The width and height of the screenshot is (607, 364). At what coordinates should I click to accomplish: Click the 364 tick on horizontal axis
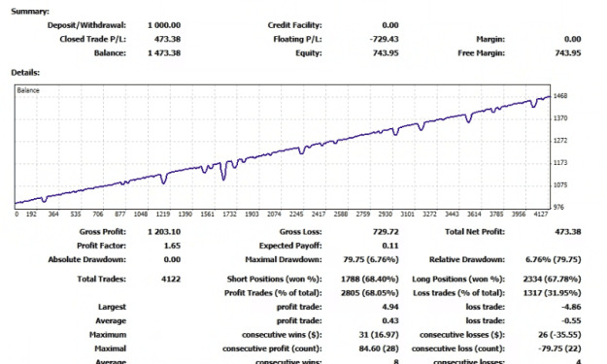[x=53, y=214]
